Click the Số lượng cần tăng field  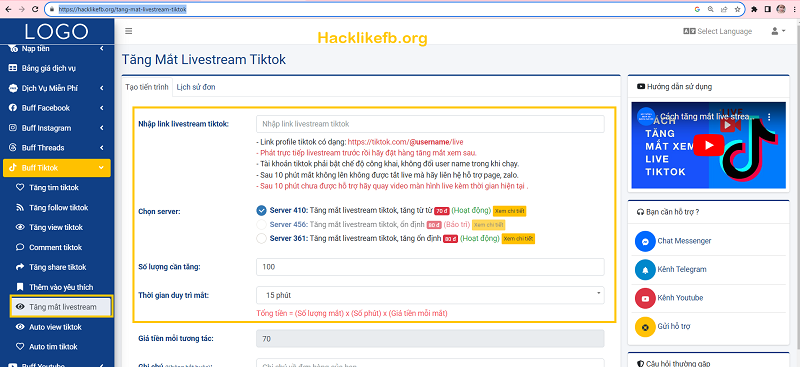[x=430, y=267]
